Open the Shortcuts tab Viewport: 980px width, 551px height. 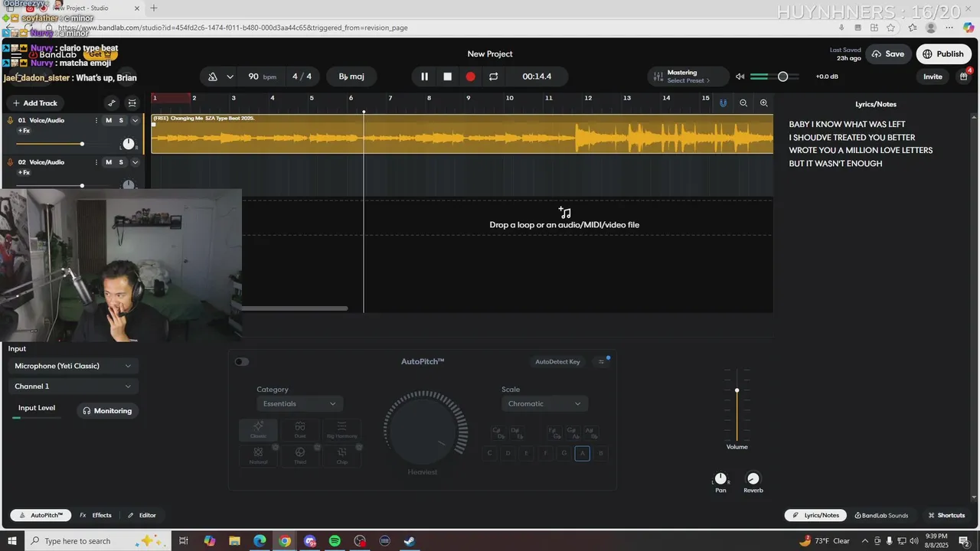pyautogui.click(x=946, y=515)
